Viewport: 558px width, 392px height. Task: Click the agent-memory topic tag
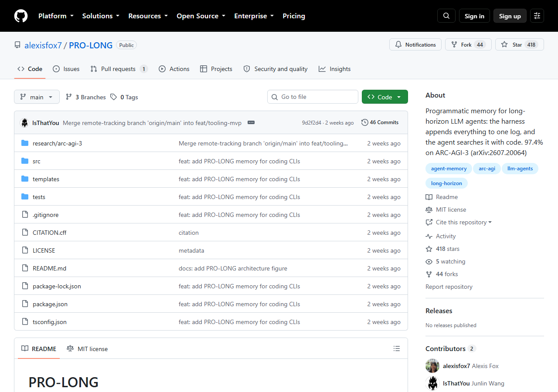(449, 169)
